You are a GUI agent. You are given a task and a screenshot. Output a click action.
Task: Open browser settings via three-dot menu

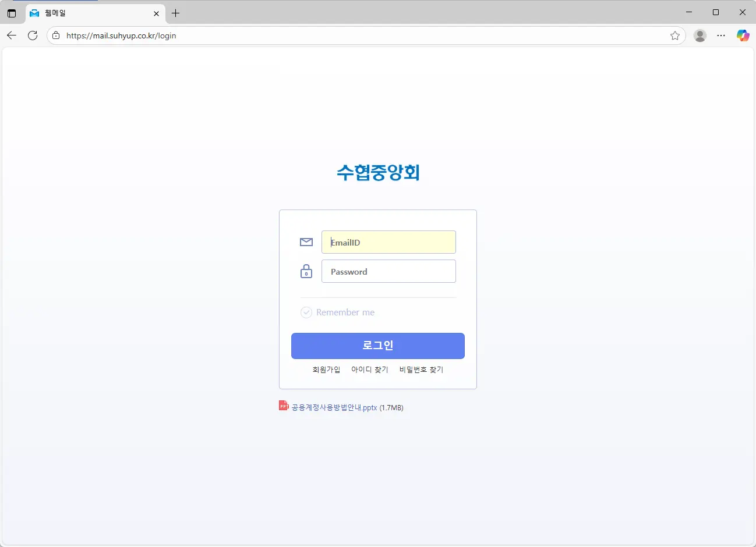(x=721, y=35)
